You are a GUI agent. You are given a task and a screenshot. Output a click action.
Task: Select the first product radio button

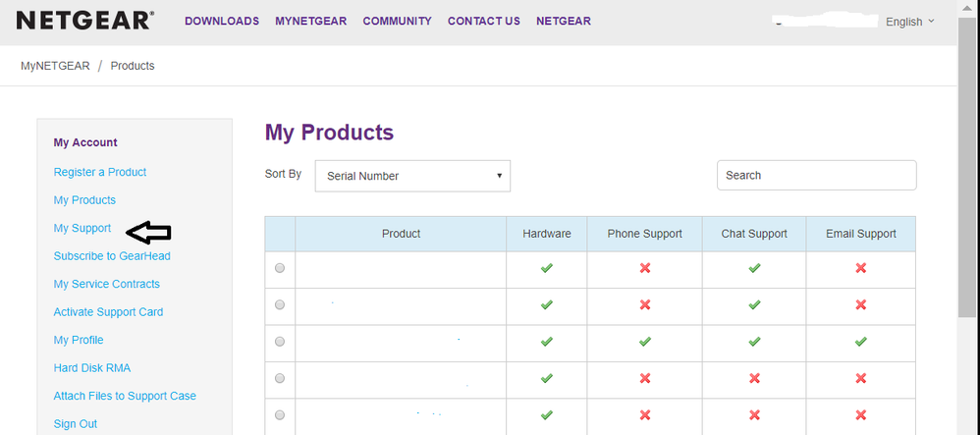pos(280,268)
